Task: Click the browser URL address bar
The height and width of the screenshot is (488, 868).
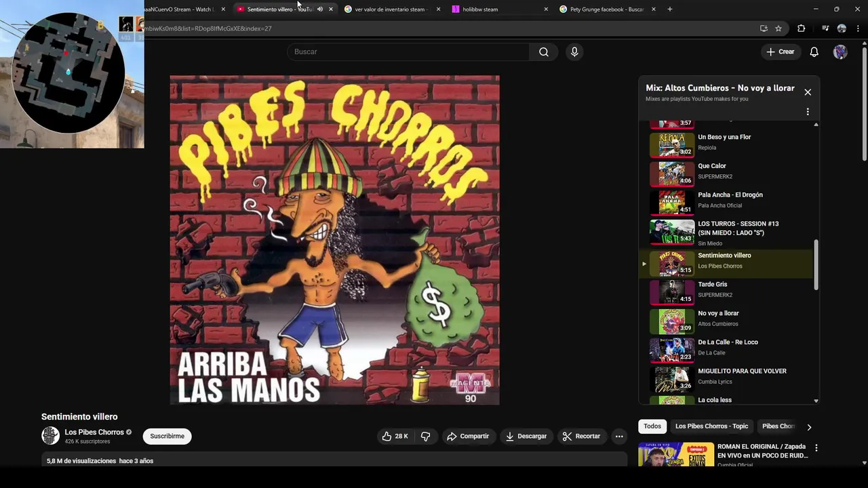Action: [x=448, y=28]
